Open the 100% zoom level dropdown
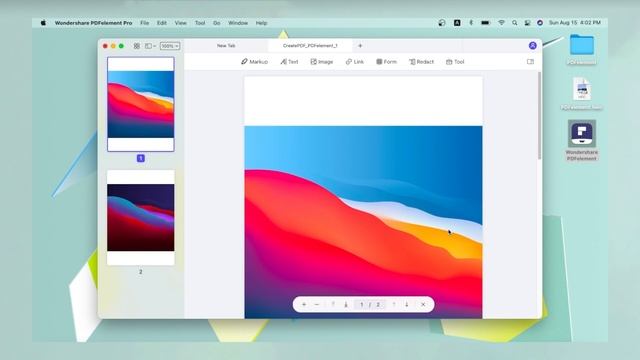The width and height of the screenshot is (640, 360). click(170, 46)
